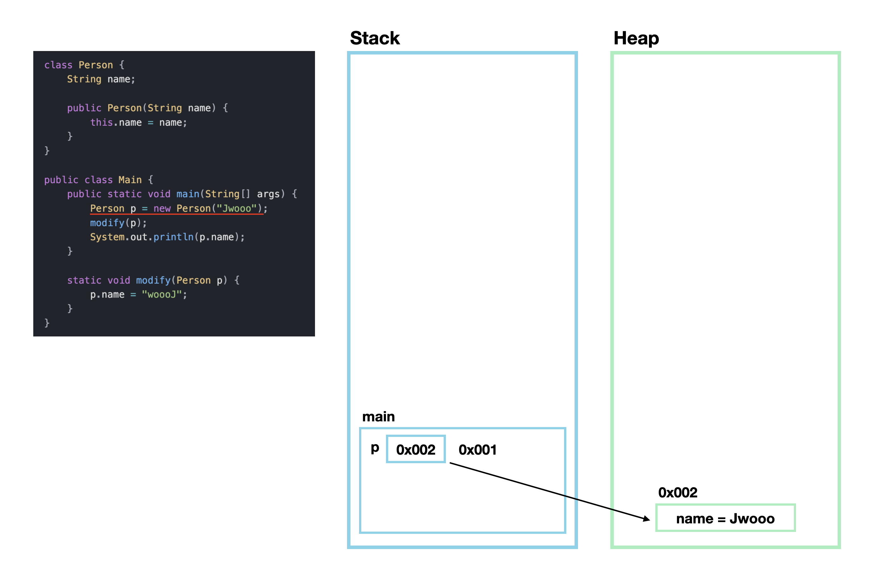This screenshot has width=874, height=588.
Task: Click the underlined Person p = new line
Action: [178, 208]
